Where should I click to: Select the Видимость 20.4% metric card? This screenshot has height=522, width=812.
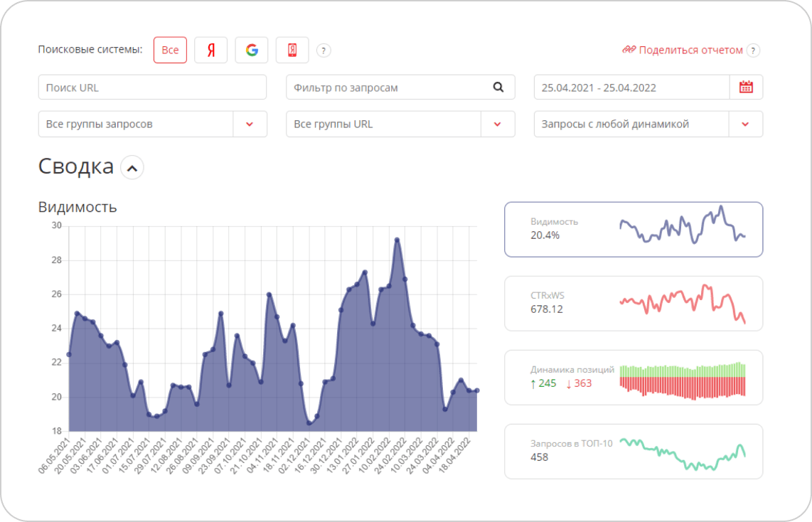[x=634, y=230]
